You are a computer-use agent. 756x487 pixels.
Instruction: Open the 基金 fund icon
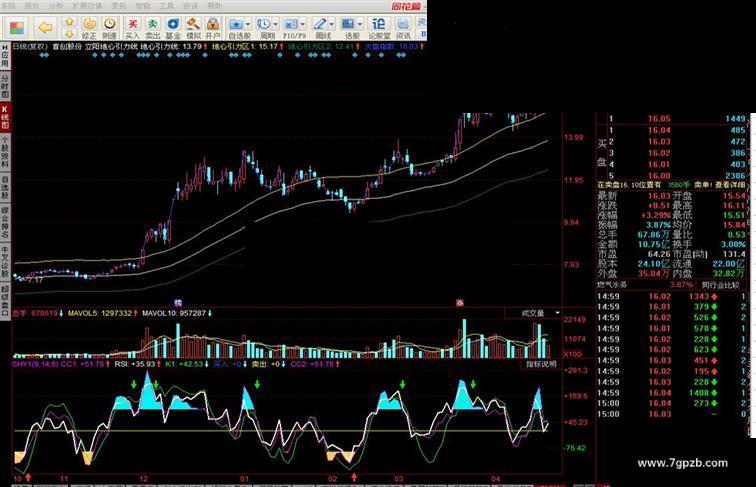(x=173, y=28)
